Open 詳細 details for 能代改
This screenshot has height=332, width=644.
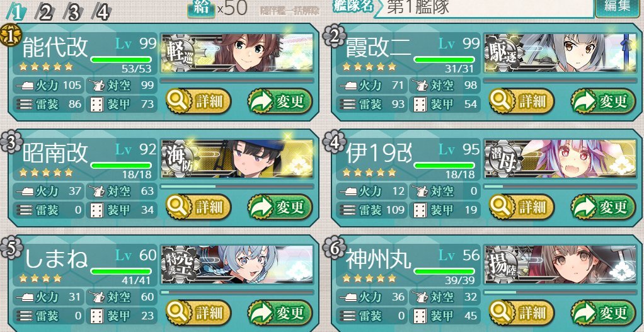pos(198,101)
